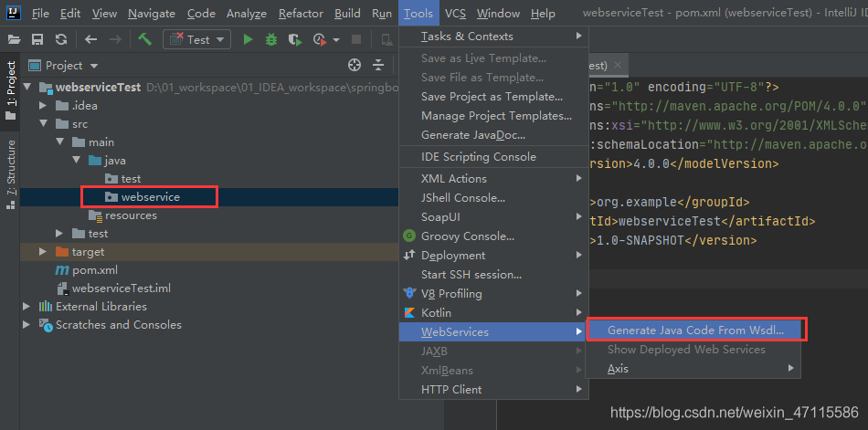Open the VCS menu
Screen dimensions: 868x430
pos(455,14)
